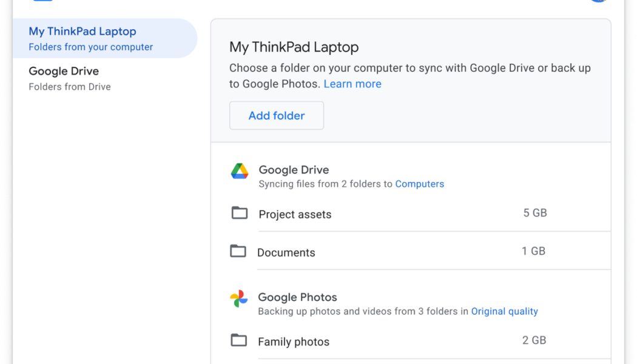Open the Original quality link
This screenshot has width=637, height=364.
[x=504, y=311]
